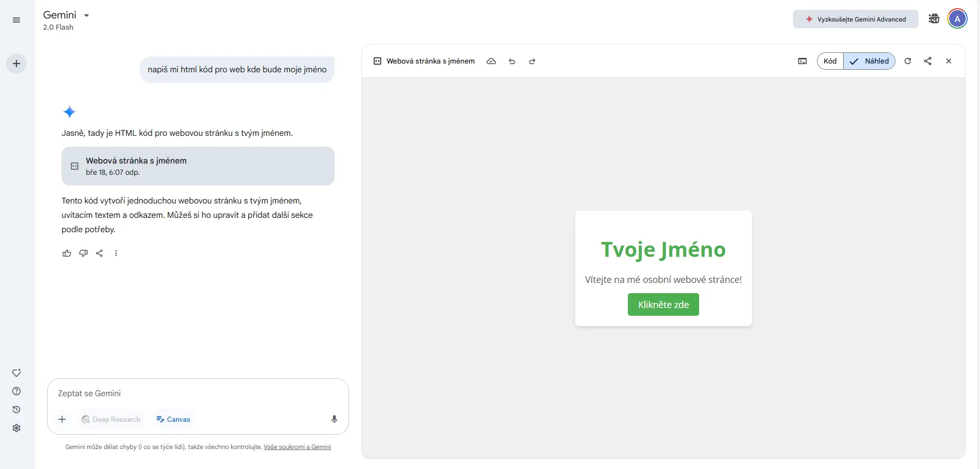Click thumbs up on the response

pyautogui.click(x=67, y=253)
